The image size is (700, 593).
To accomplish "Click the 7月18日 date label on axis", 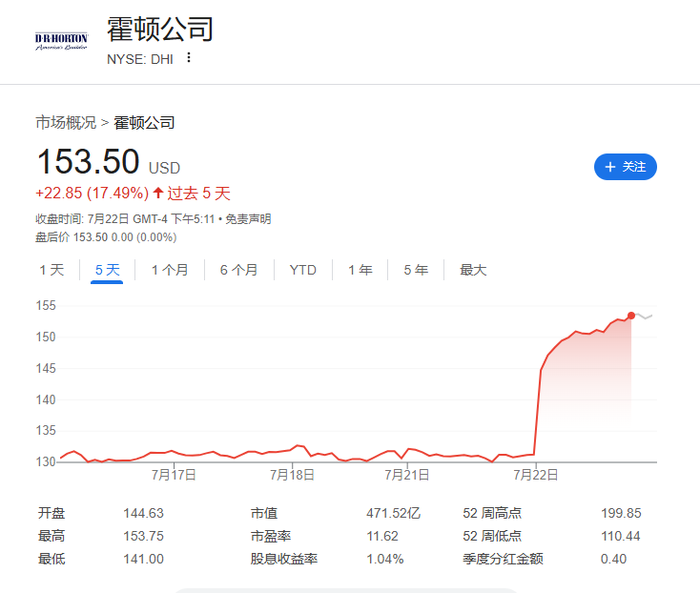I will pos(292,475).
